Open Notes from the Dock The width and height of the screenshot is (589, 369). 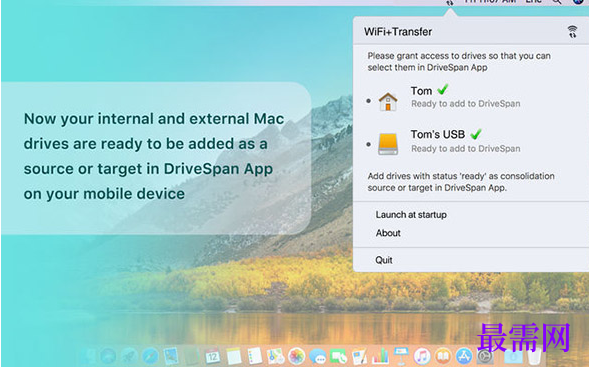tap(234, 356)
